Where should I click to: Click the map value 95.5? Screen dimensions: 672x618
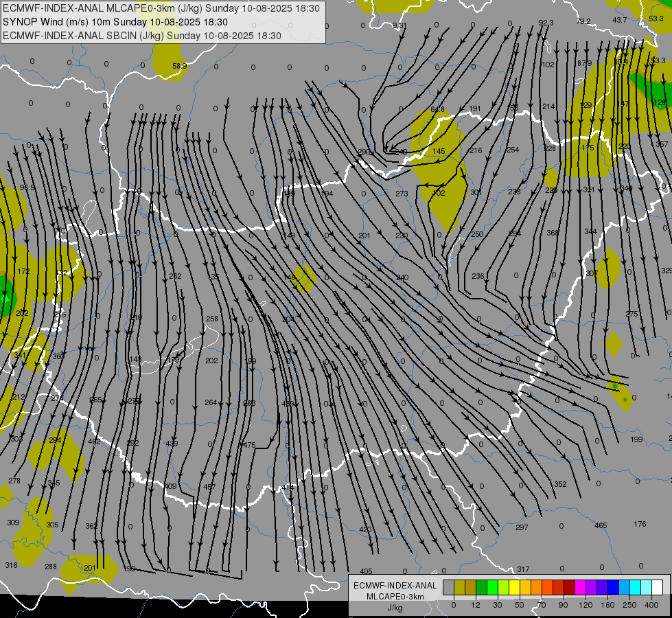(27, 188)
